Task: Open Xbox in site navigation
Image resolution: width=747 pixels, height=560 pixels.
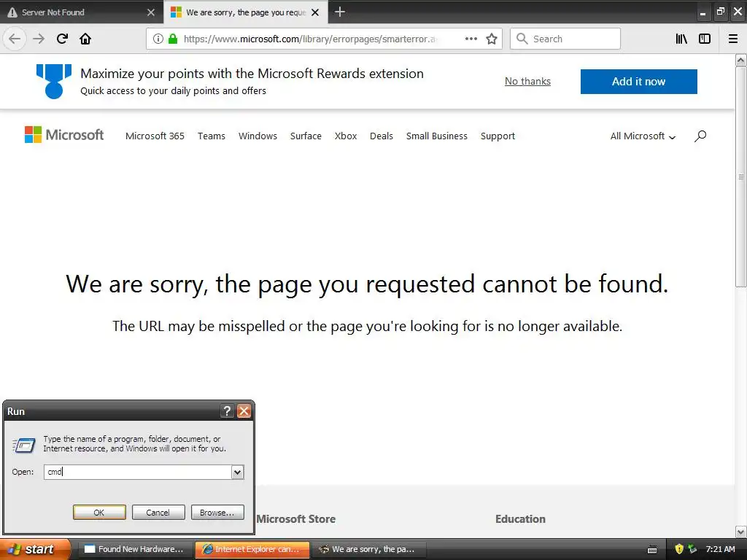Action: [x=346, y=136]
